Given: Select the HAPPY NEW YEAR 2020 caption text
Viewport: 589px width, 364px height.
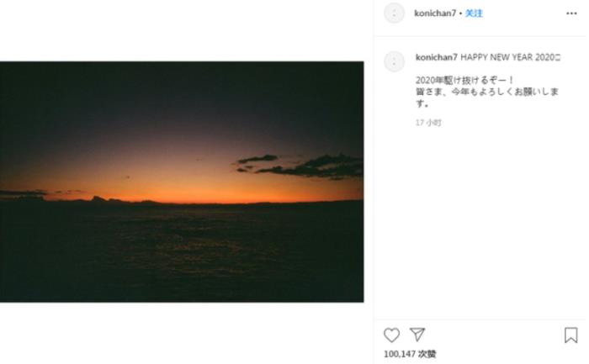Looking at the screenshot, I should [511, 57].
